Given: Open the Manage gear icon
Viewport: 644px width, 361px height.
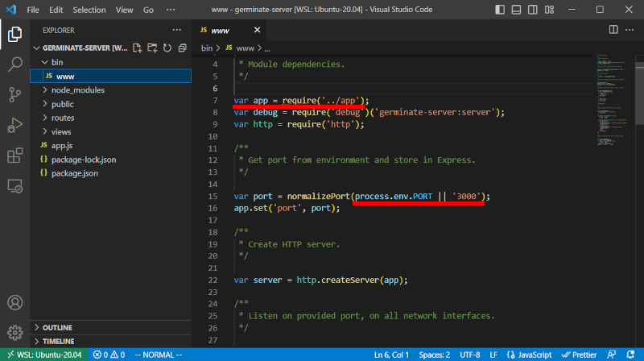Looking at the screenshot, I should (14, 333).
